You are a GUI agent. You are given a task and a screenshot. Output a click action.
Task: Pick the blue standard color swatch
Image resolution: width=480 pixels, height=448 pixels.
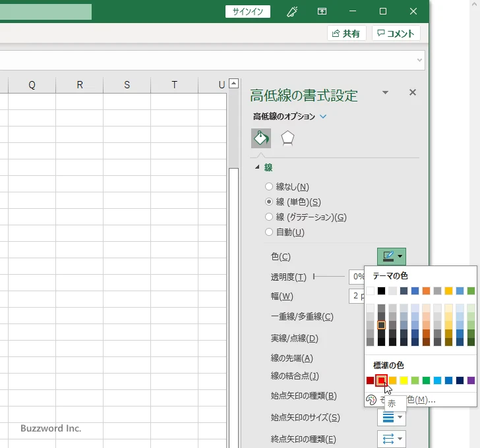[x=449, y=380]
